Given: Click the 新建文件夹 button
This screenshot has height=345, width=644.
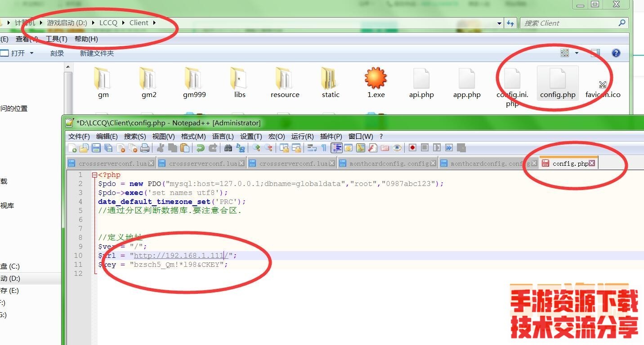Looking at the screenshot, I should [x=97, y=53].
